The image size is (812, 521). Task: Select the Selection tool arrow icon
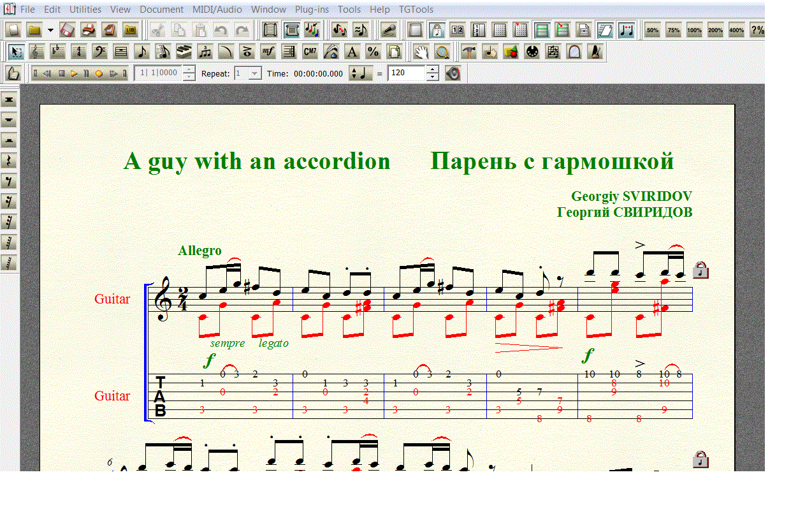click(17, 52)
